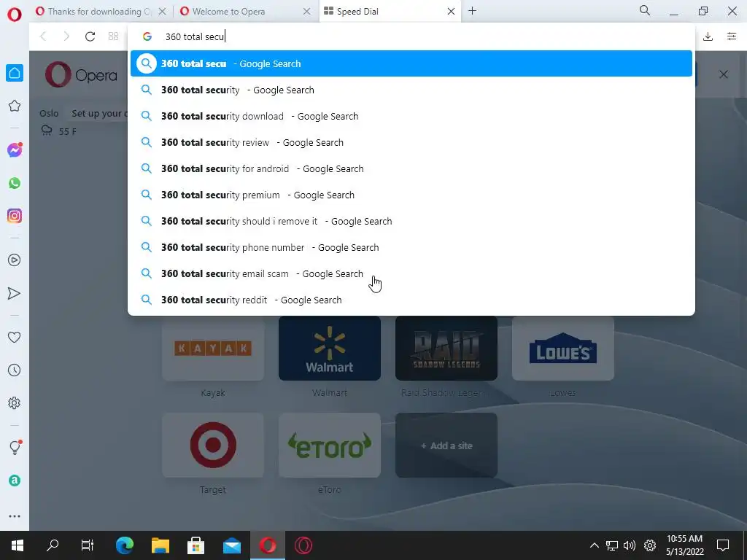Choose '360 total security review' suggestion
The width and height of the screenshot is (747, 560).
(411, 142)
